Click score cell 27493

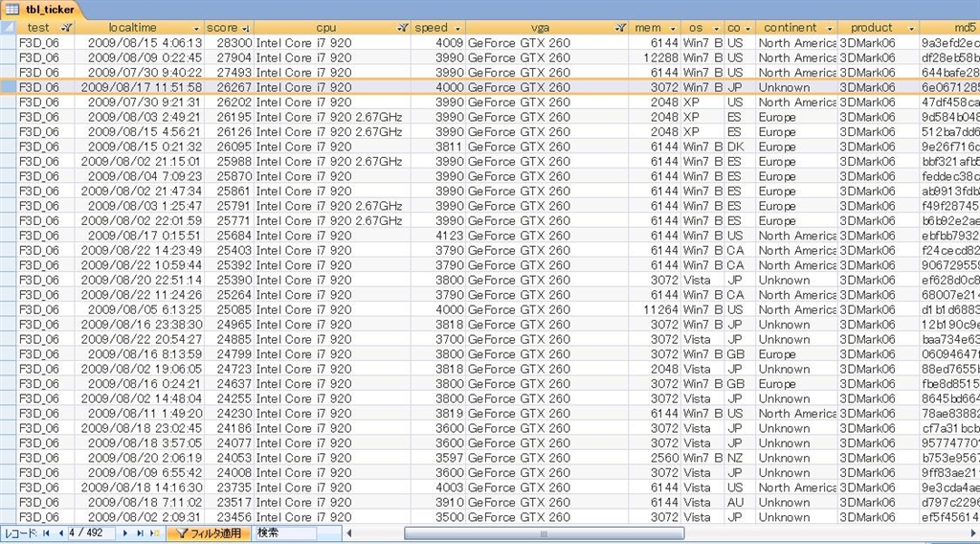click(x=229, y=73)
